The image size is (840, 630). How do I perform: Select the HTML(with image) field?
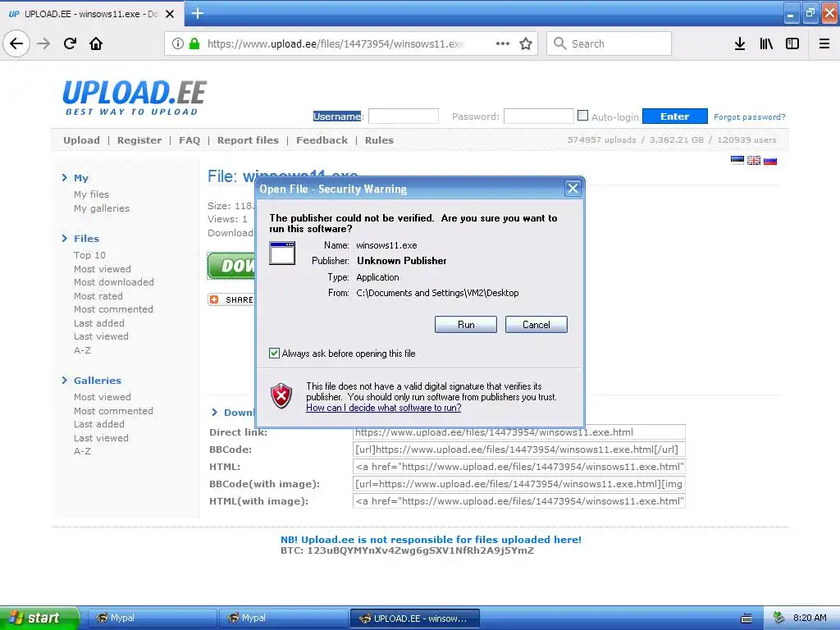[x=519, y=501]
